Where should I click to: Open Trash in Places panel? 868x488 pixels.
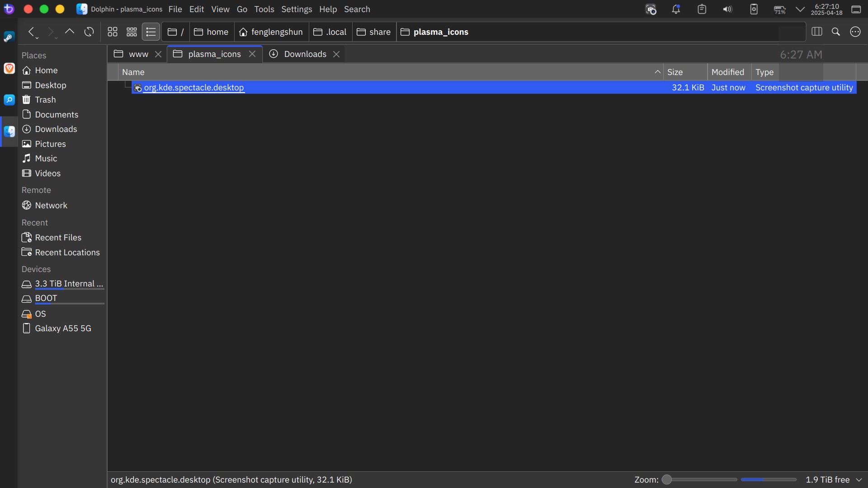tap(62, 100)
